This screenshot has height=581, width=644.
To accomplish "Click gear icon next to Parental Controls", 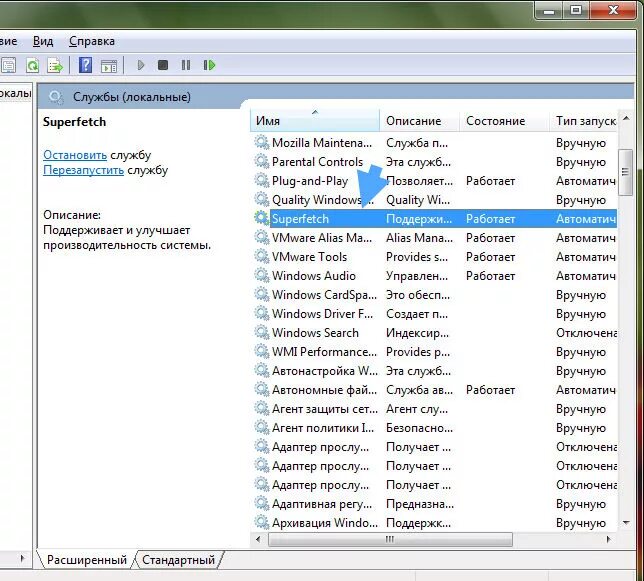I will coord(261,161).
